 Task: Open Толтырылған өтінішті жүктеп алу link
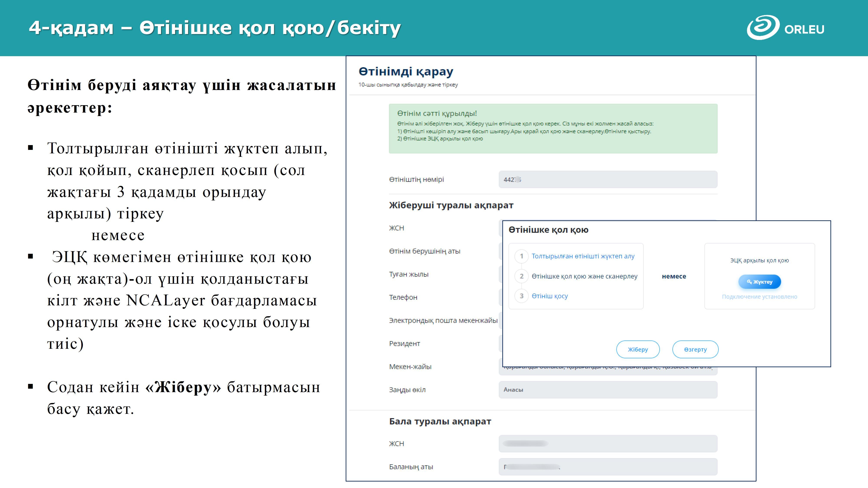(x=583, y=256)
